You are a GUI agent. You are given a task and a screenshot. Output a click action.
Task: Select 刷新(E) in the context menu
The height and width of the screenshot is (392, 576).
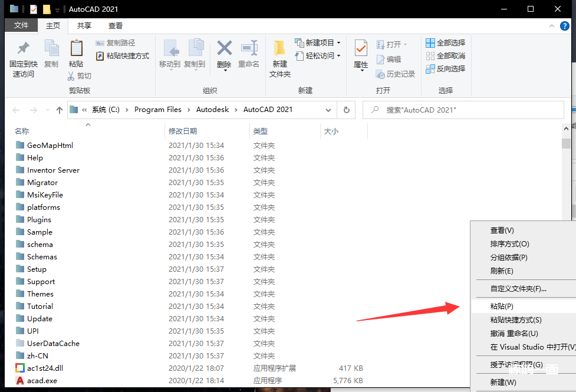(x=502, y=271)
